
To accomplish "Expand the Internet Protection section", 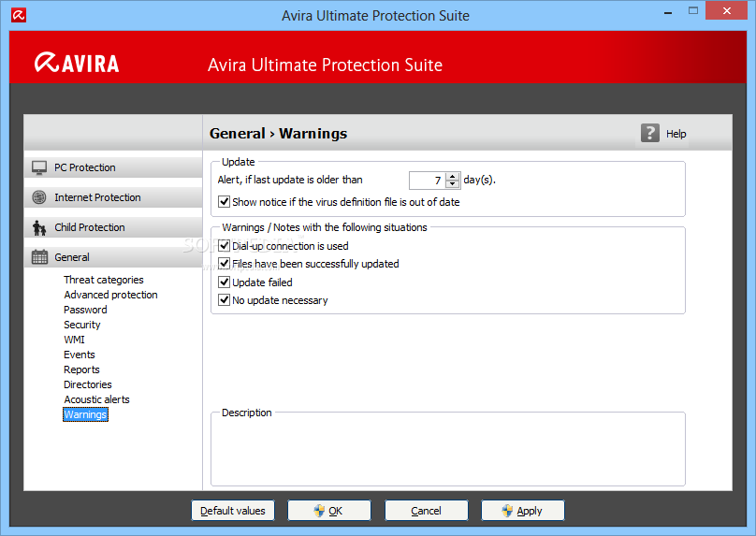I will pos(113,197).
